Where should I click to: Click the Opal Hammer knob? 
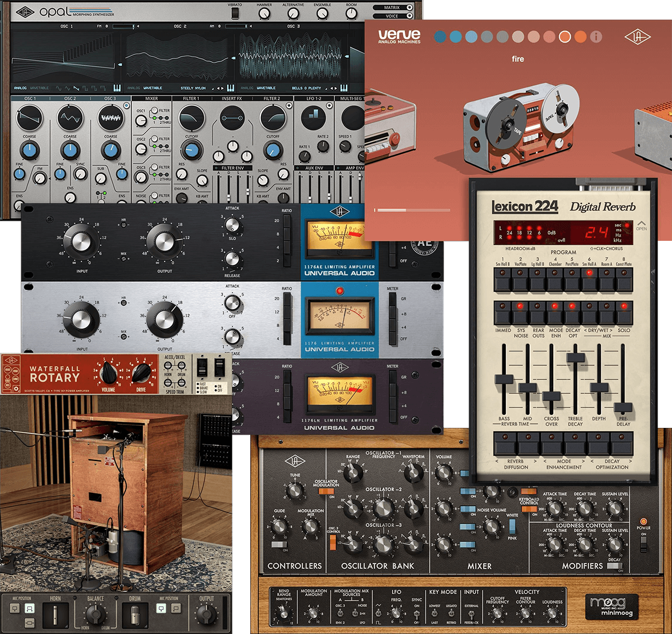click(x=264, y=13)
